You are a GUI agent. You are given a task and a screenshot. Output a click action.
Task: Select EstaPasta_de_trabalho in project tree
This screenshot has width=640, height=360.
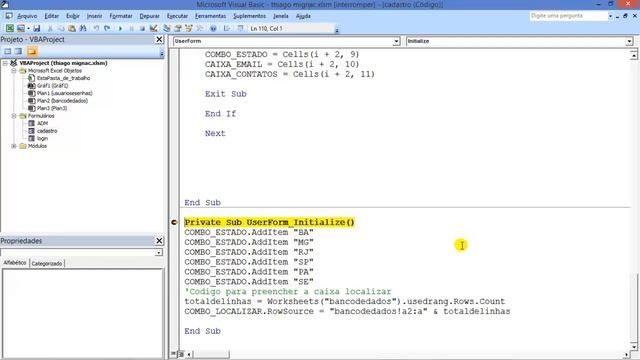[63, 78]
